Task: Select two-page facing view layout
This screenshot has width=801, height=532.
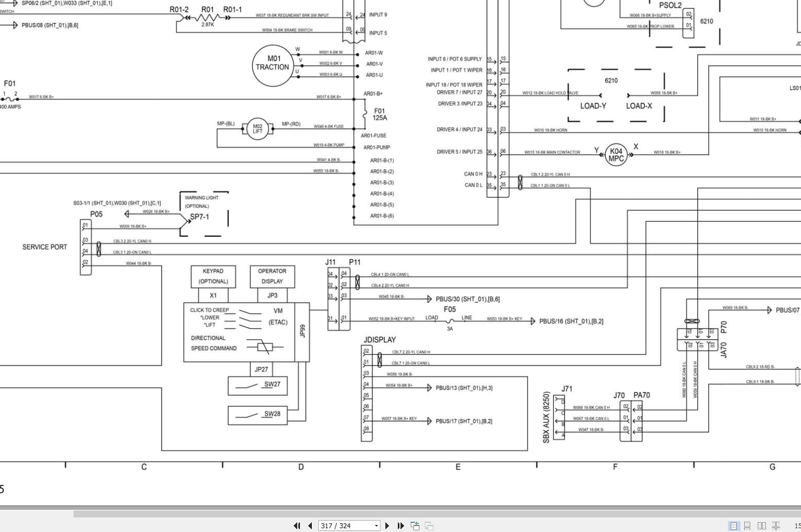Action: click(x=762, y=526)
